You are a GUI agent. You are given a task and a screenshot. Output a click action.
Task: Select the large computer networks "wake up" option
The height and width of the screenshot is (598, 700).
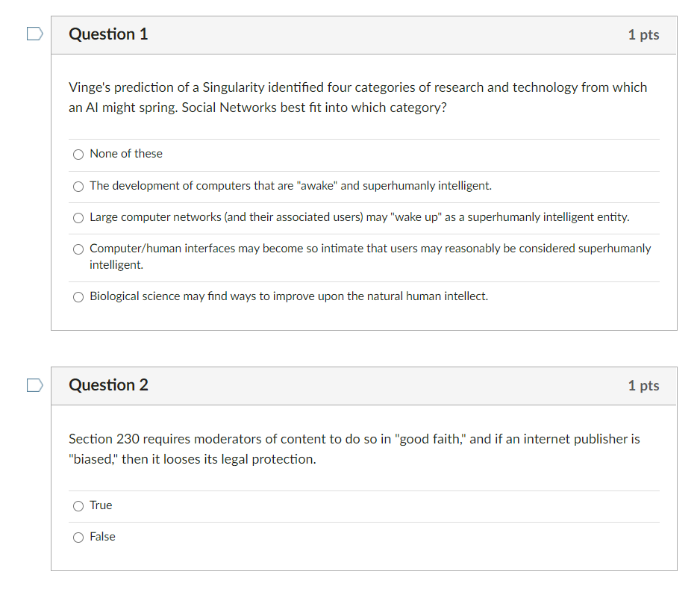coord(78,217)
